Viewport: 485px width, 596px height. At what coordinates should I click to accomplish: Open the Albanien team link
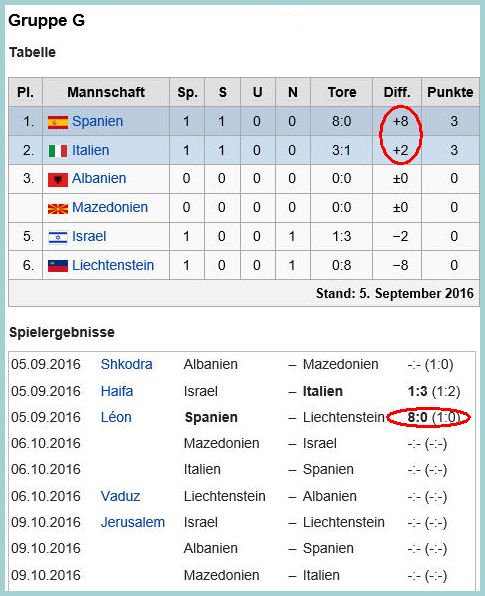[x=99, y=178]
